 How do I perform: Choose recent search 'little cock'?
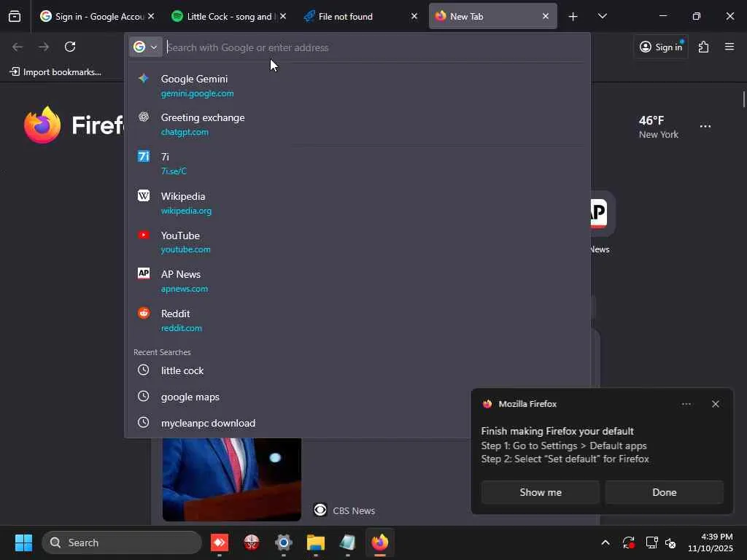[357, 370]
